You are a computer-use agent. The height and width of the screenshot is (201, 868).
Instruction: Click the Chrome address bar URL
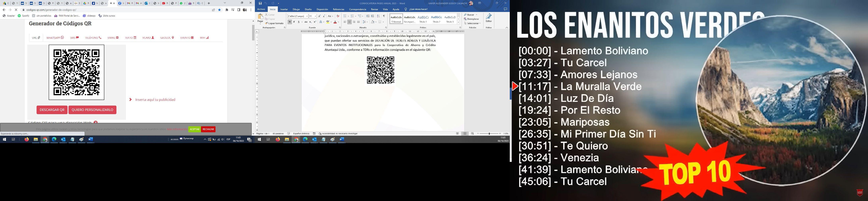(51, 10)
